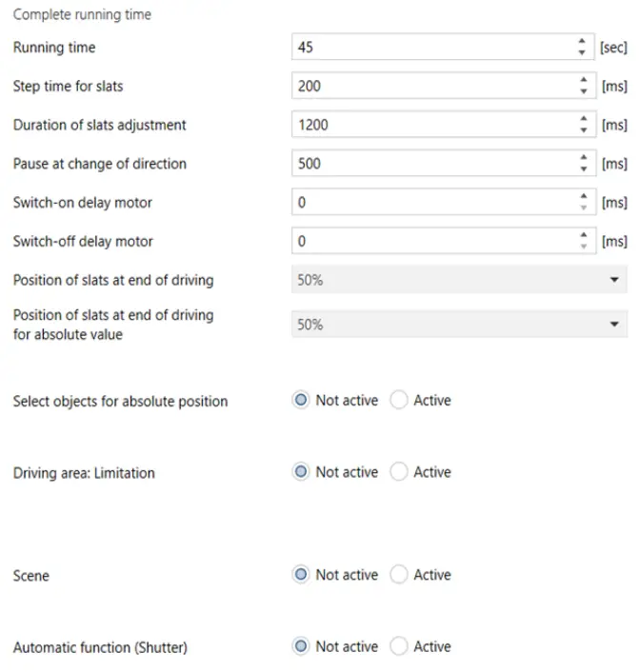Screen dimensions: 639x672
Task: Focus the Step time for slats field
Action: pos(433,86)
